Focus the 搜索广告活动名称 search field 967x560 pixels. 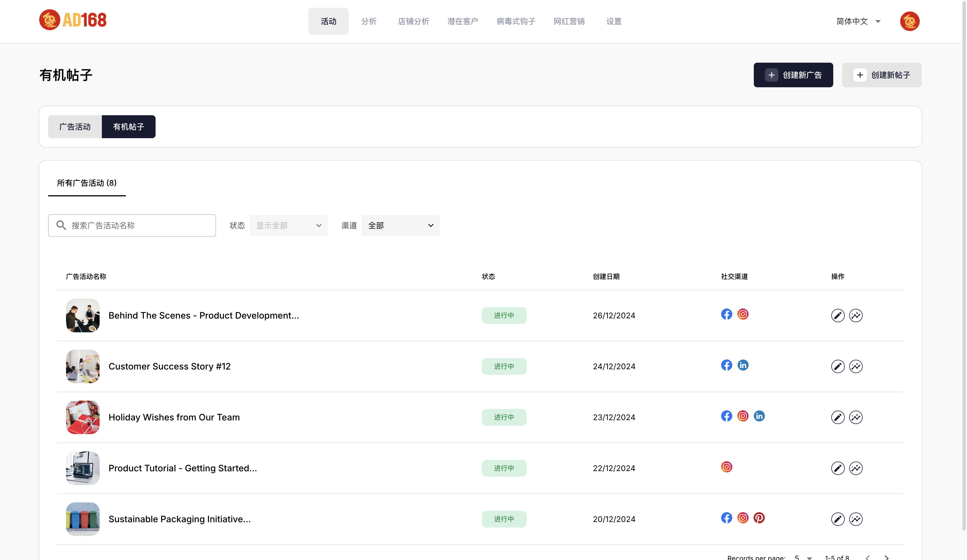(x=132, y=225)
